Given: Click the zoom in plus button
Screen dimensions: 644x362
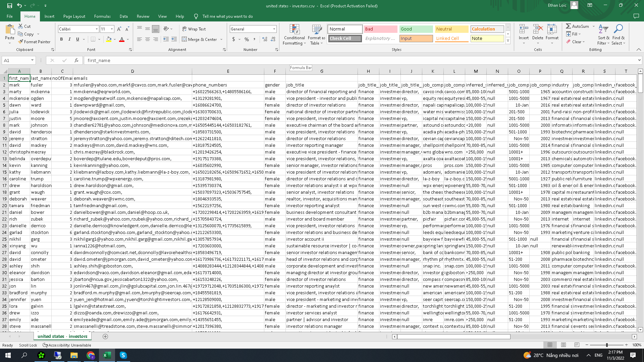Looking at the screenshot, I should [626, 345].
